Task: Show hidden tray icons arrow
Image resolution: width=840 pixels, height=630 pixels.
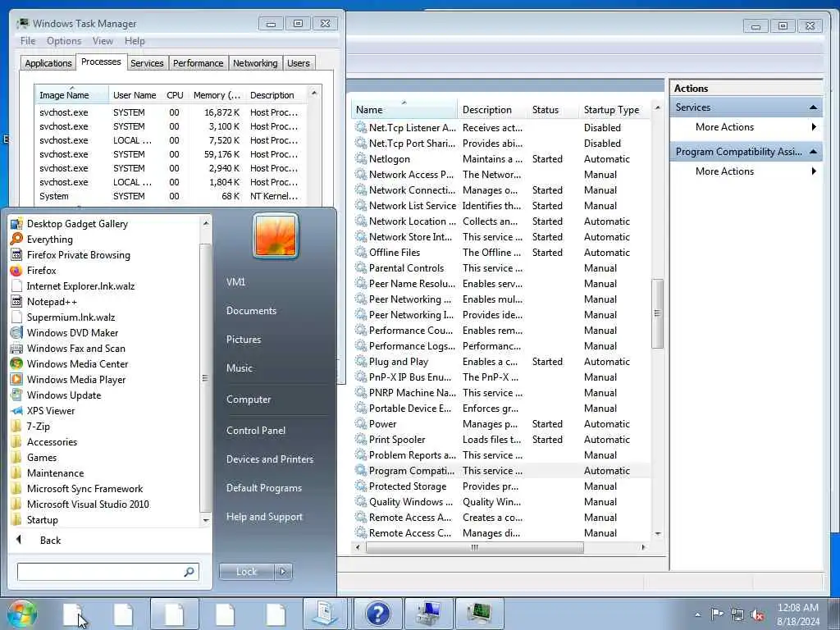Action: pyautogui.click(x=697, y=614)
